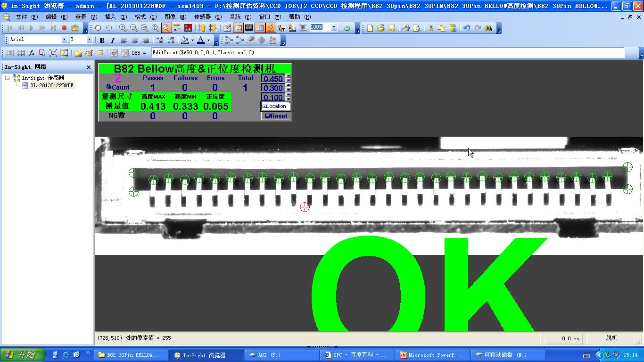Click the red Record button in playback toolbar
This screenshot has width=644, height=362.
coord(64,28)
